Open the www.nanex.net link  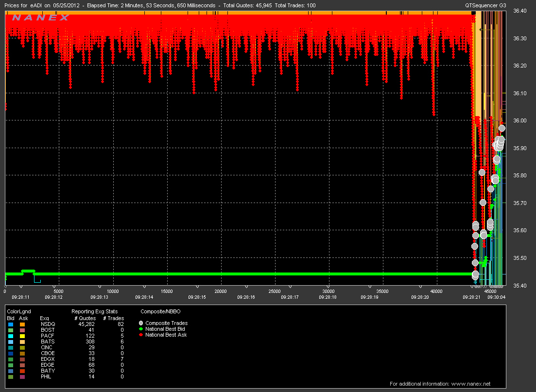[471, 384]
